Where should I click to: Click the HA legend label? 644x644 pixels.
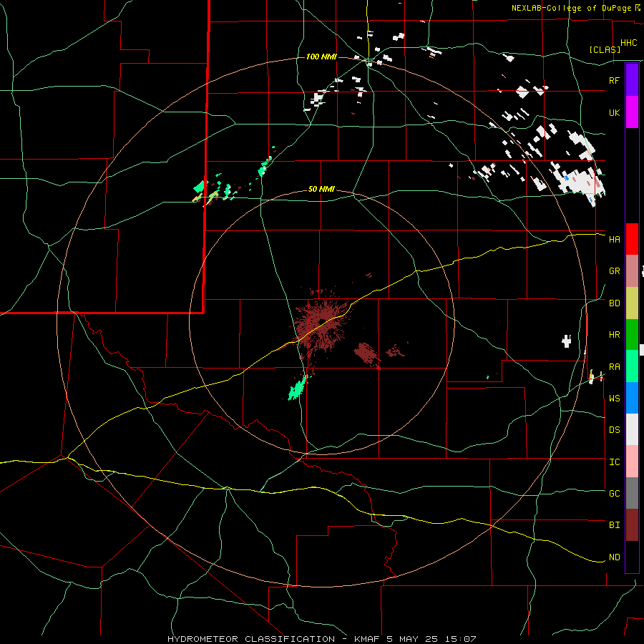(x=614, y=240)
